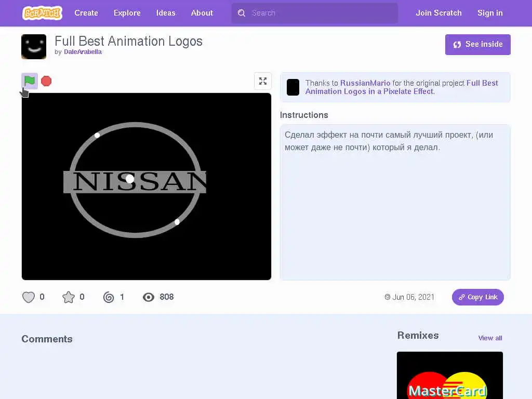Screen dimensions: 532x399
Task: Open the Sign in menu
Action: point(490,13)
